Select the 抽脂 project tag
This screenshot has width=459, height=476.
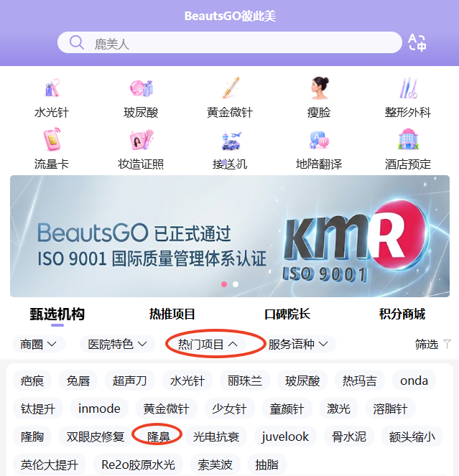267,465
